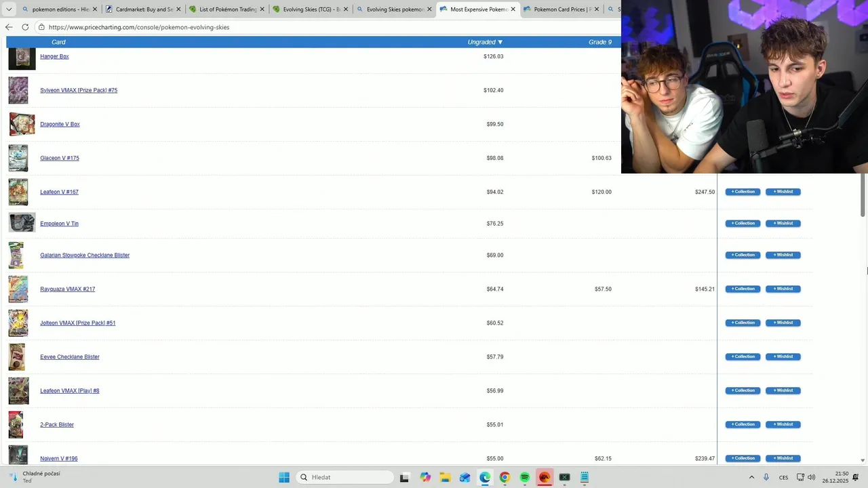Open the 'List of Pokémon Trading' tab
868x488 pixels.
[x=226, y=9]
